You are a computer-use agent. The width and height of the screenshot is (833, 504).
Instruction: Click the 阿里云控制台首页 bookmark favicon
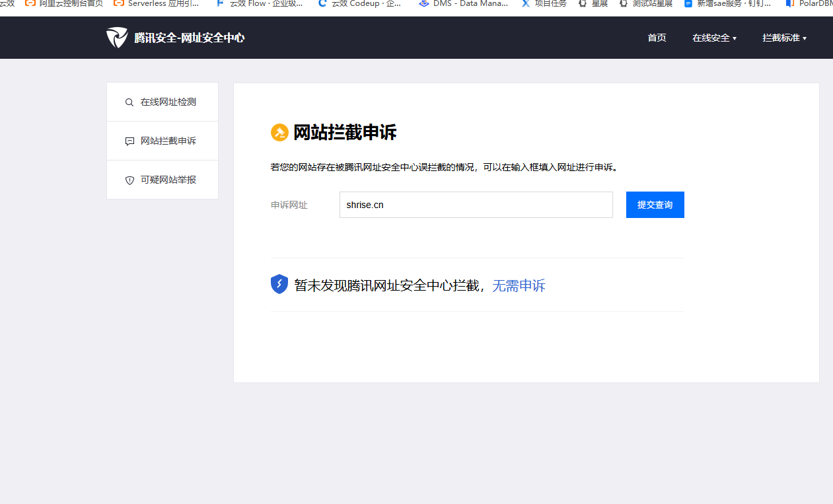[30, 3]
